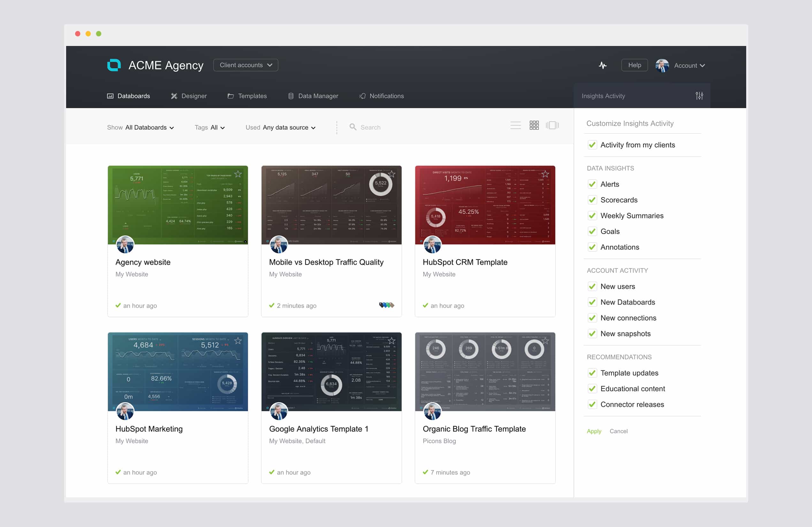This screenshot has width=812, height=527.
Task: Star the HubSpot CRM Template databoard
Action: pos(545,174)
